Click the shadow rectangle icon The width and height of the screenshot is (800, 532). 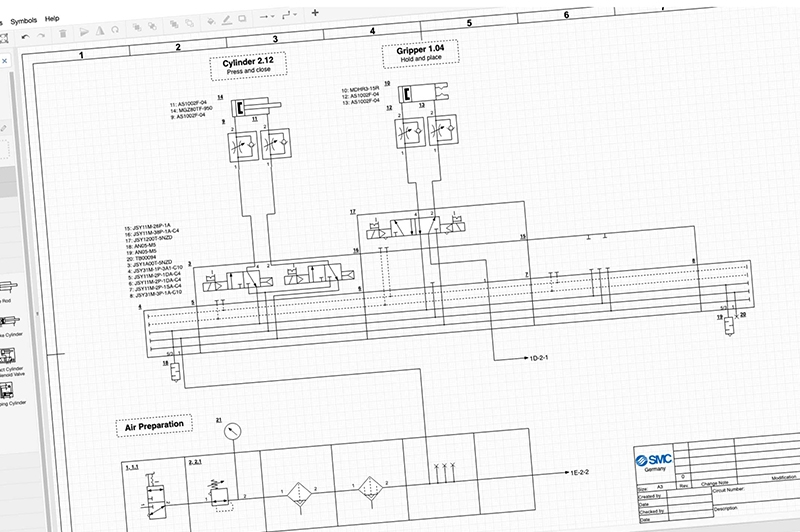(242, 19)
